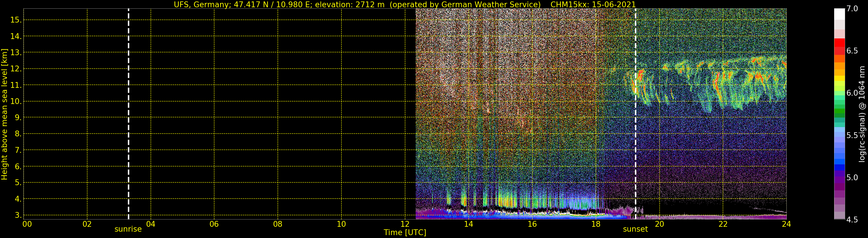Click the "Time [UTC]" axis label

(x=405, y=233)
